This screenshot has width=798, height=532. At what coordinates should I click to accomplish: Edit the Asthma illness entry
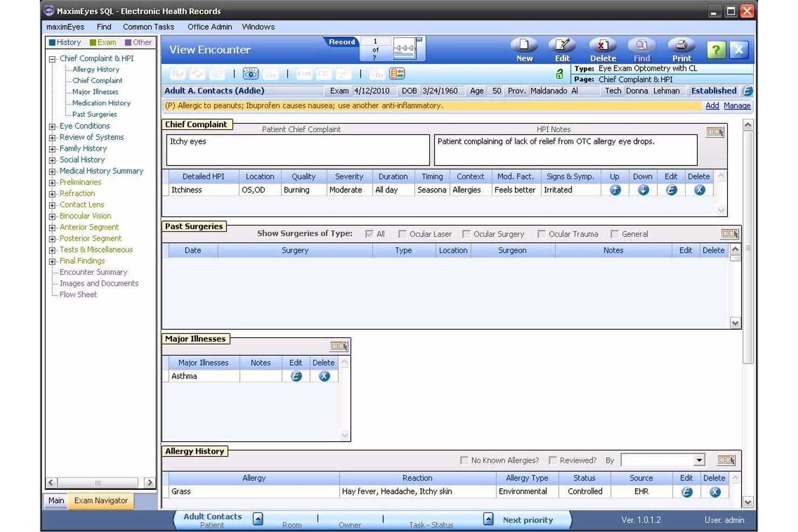point(296,376)
